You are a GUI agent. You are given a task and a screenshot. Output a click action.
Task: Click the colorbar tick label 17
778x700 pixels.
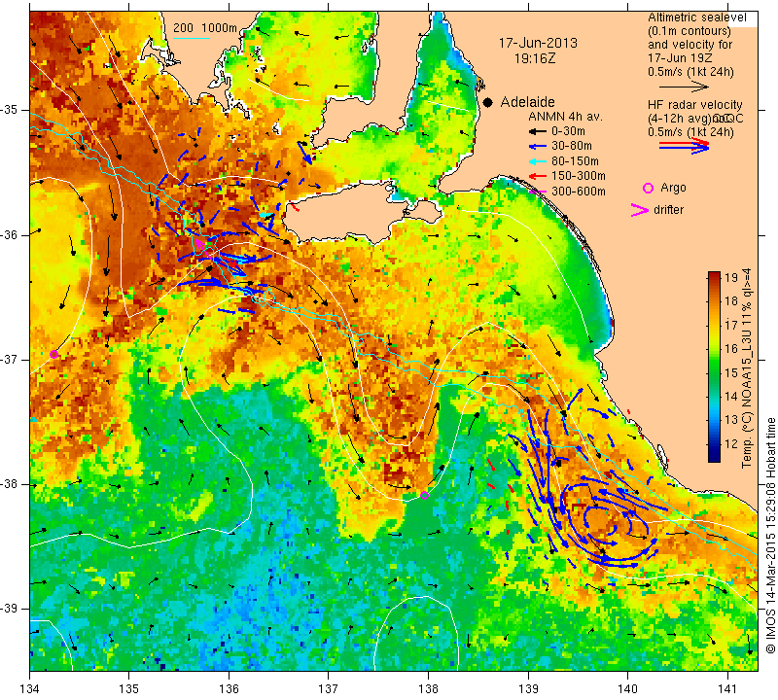tap(732, 325)
